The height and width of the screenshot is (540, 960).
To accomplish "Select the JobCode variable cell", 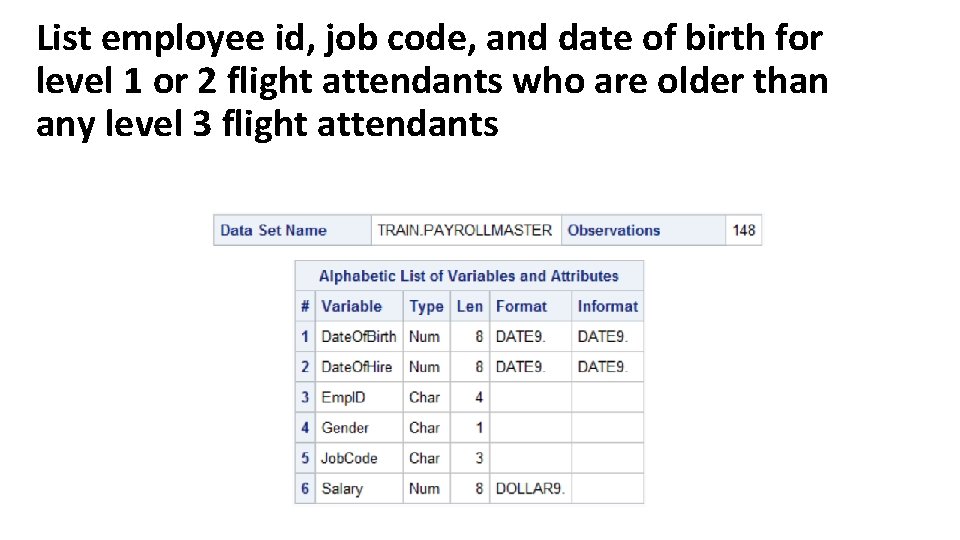I will (x=359, y=458).
